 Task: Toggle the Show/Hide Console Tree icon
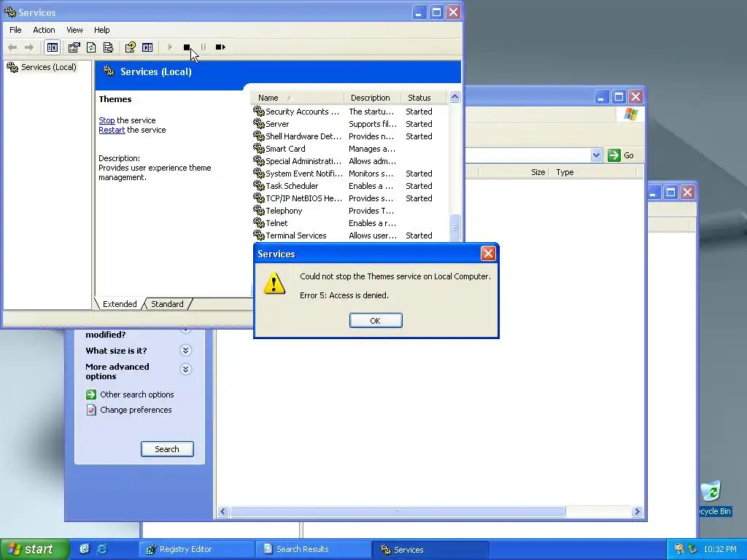(x=53, y=47)
